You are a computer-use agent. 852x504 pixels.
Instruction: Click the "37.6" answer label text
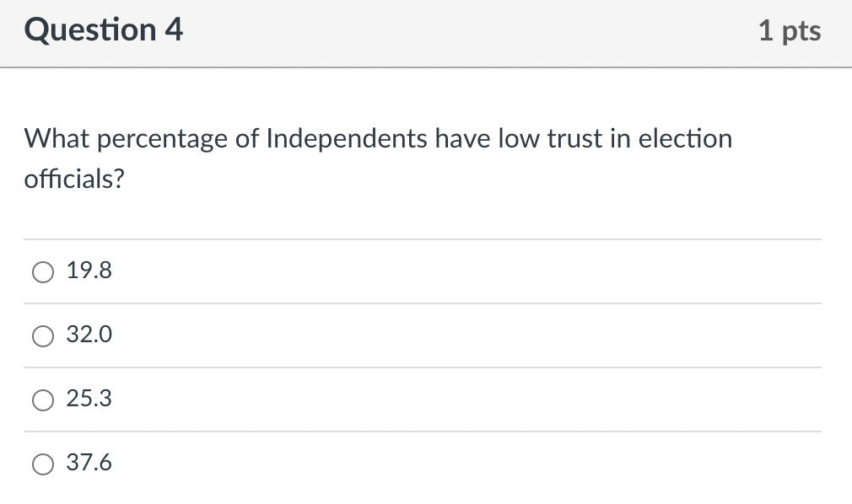tap(89, 464)
